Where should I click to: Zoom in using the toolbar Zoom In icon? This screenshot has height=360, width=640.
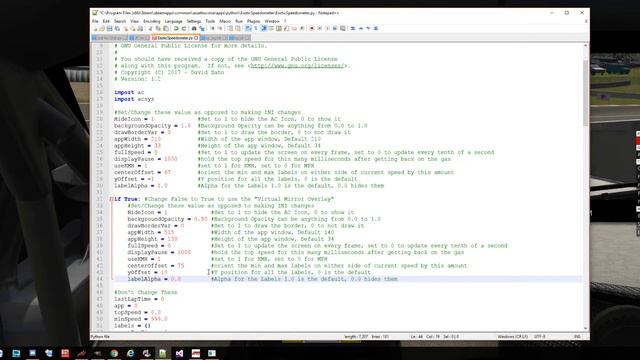pyautogui.click(x=212, y=29)
